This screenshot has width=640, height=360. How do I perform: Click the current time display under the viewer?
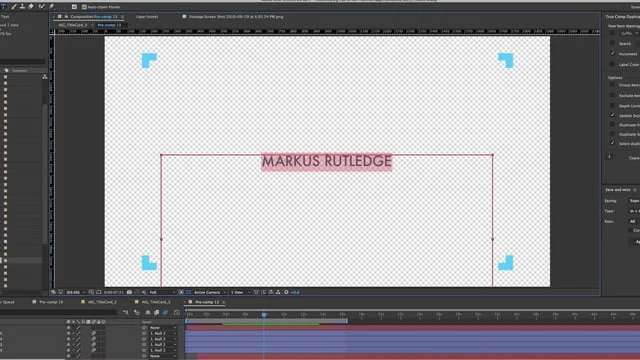tap(113, 292)
